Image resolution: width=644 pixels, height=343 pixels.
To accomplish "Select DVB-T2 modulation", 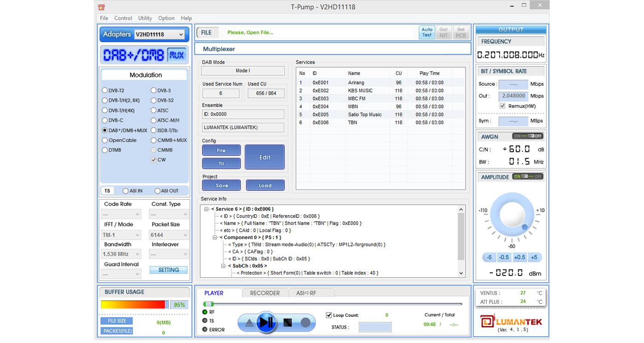I will [105, 91].
